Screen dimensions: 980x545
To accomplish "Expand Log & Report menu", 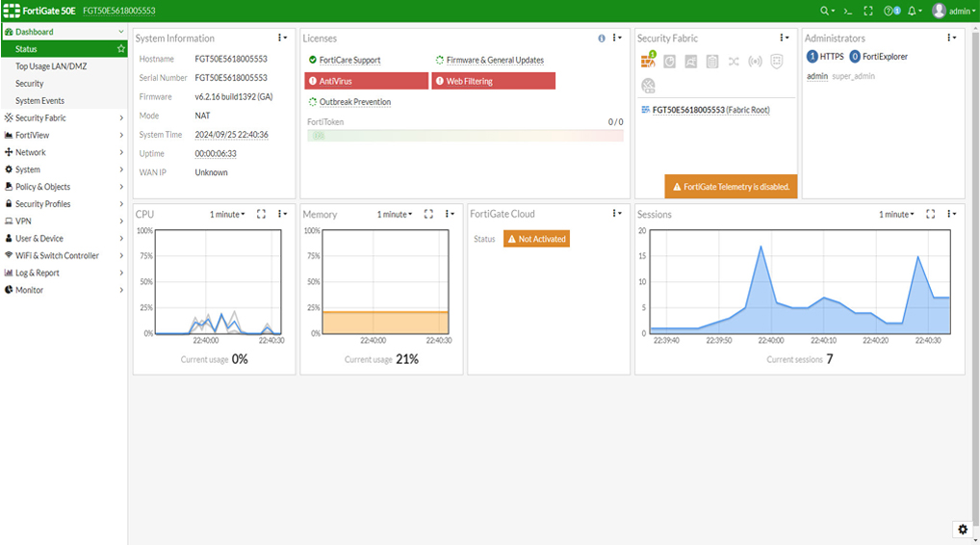I will click(x=64, y=272).
